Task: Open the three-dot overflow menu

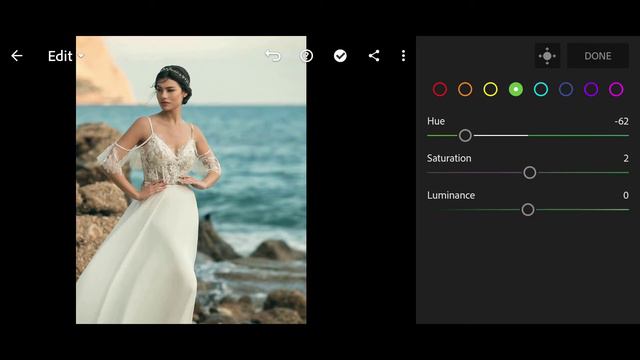Action: pos(403,56)
